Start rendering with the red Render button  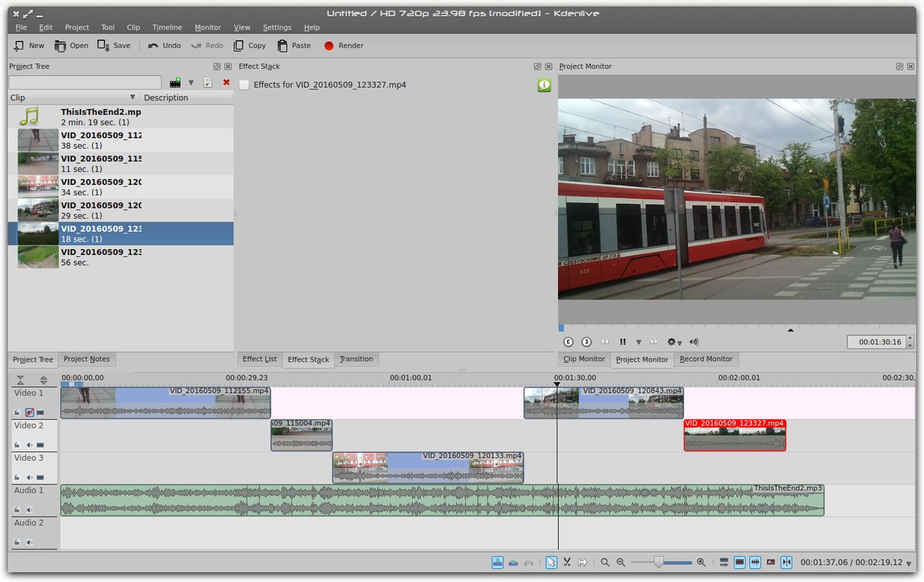[x=343, y=45]
